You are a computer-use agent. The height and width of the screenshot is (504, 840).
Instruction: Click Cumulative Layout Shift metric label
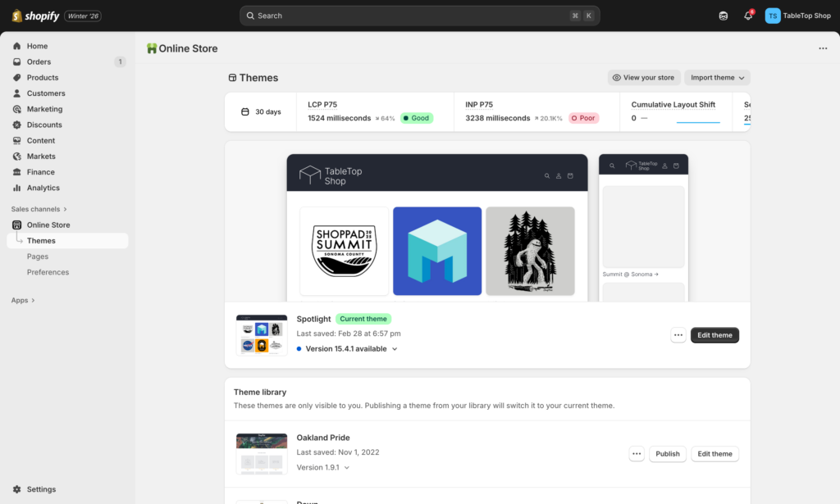(x=673, y=104)
